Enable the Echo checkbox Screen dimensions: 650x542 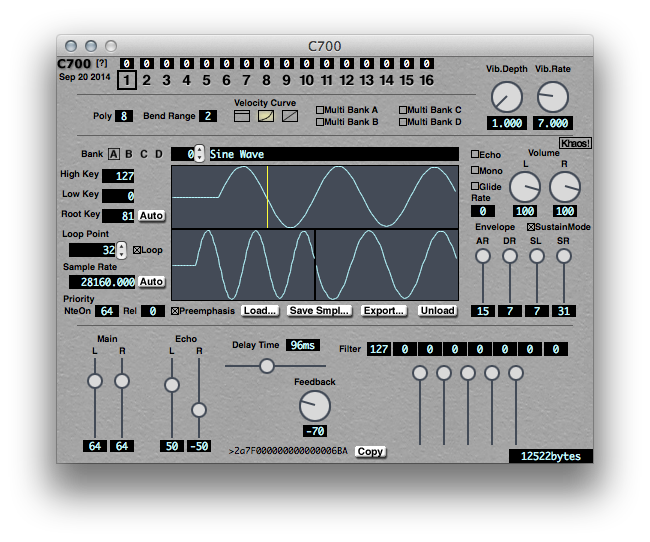pyautogui.click(x=475, y=155)
